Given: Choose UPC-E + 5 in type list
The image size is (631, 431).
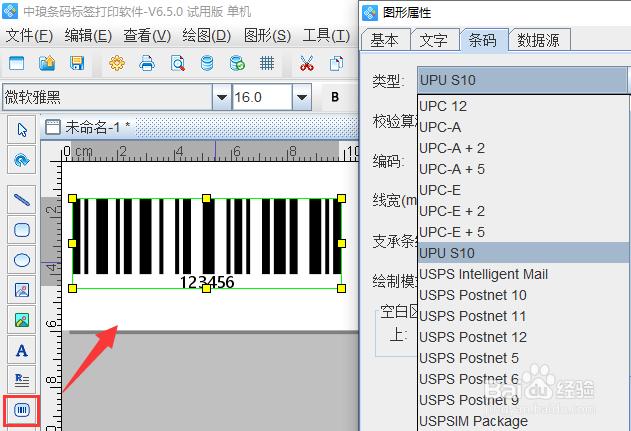Looking at the screenshot, I should (523, 232).
